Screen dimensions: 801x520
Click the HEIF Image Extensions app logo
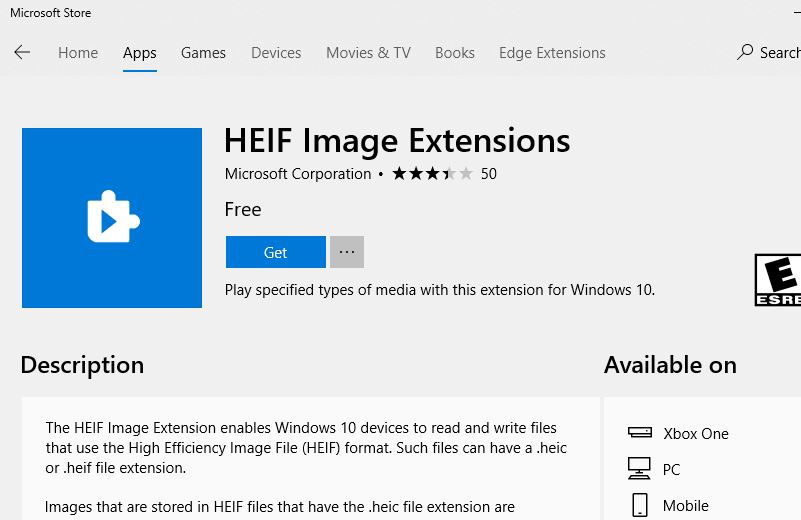[112, 218]
